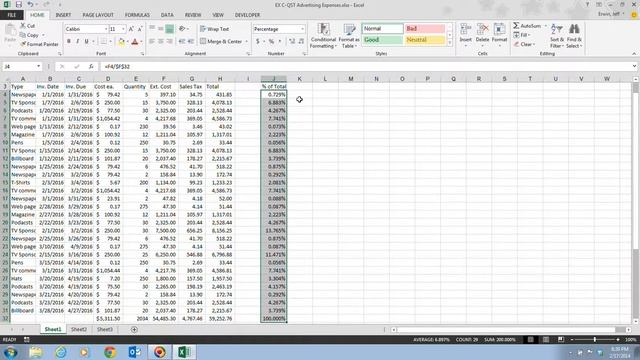The width and height of the screenshot is (640, 360).
Task: Expand the Cell Styles gallery More arrow
Action: [x=450, y=42]
